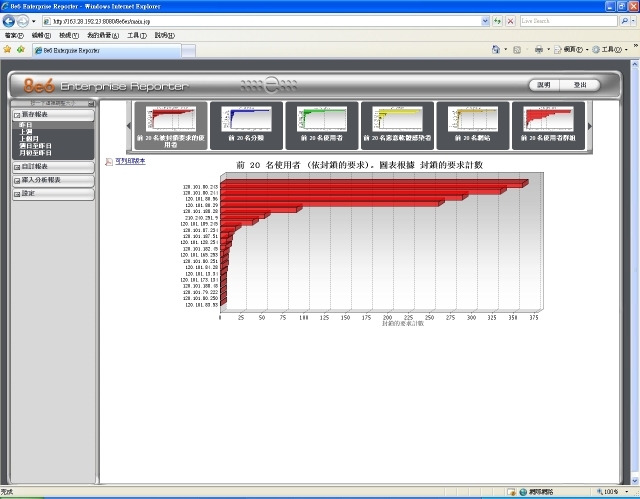Click the page scrollbar up arrow
640x499 pixels.
pyautogui.click(x=635, y=64)
